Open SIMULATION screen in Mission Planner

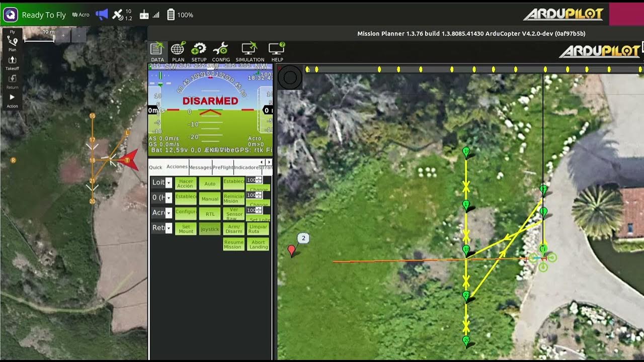tap(250, 52)
